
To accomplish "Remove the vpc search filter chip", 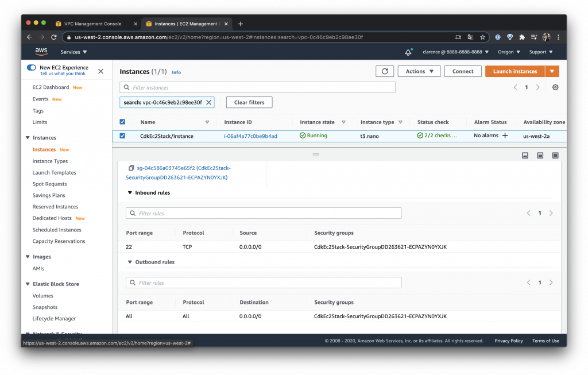I will pos(209,102).
